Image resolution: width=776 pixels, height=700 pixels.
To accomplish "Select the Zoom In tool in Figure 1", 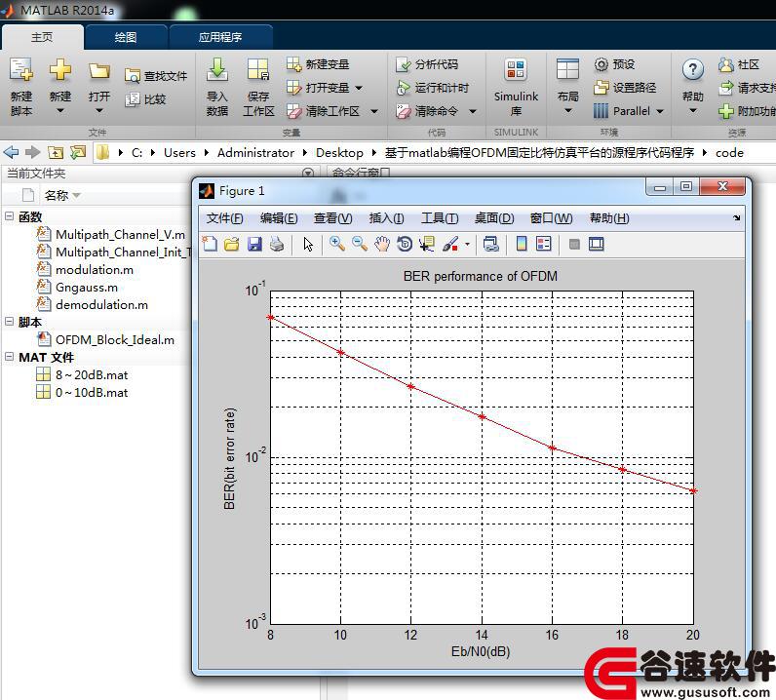I will coord(337,244).
